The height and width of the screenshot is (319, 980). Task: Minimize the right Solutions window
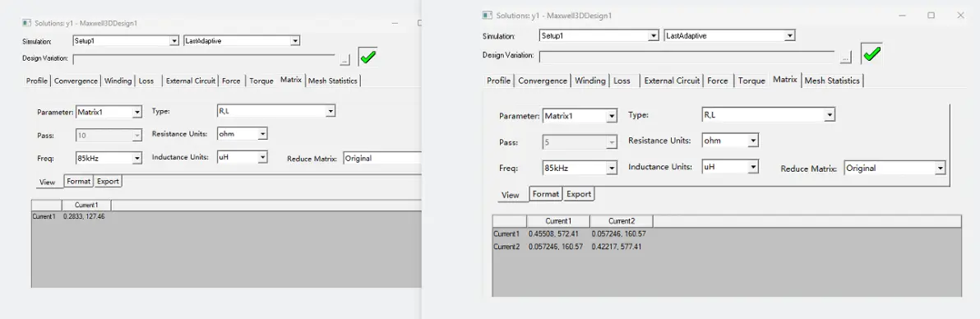coord(902,15)
